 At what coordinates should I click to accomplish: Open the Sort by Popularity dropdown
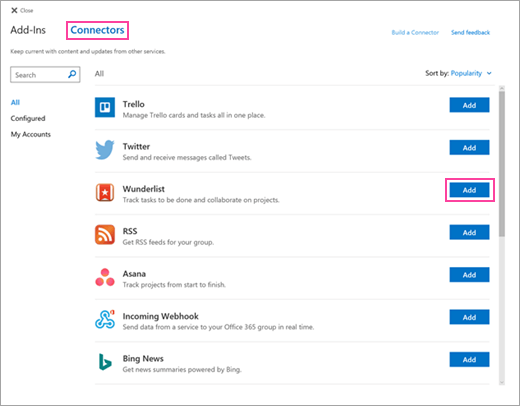(471, 73)
